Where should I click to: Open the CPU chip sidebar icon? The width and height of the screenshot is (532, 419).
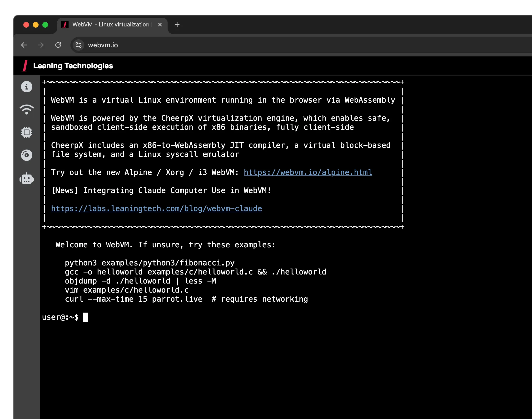(26, 132)
